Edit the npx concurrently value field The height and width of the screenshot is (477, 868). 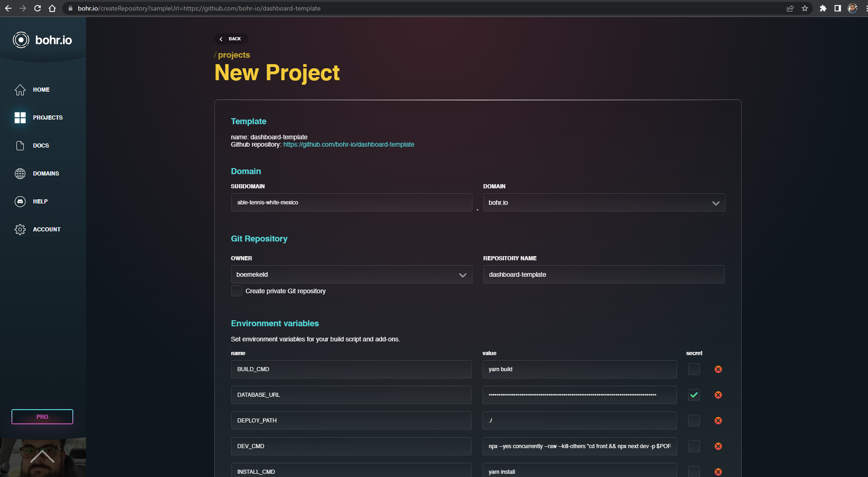tap(580, 446)
